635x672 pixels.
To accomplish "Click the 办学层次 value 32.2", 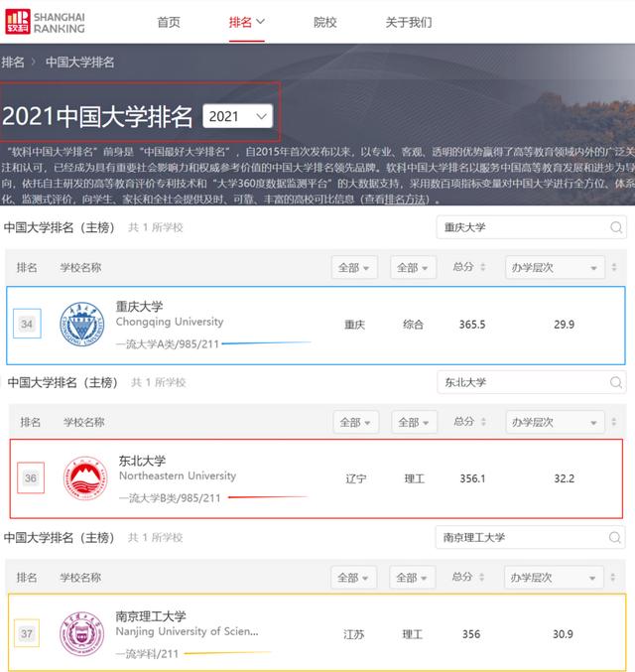I will [565, 478].
